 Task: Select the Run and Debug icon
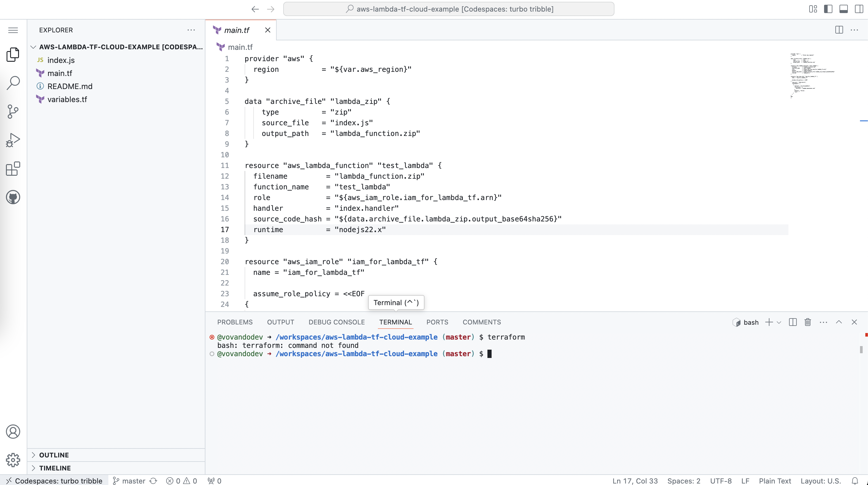click(13, 140)
